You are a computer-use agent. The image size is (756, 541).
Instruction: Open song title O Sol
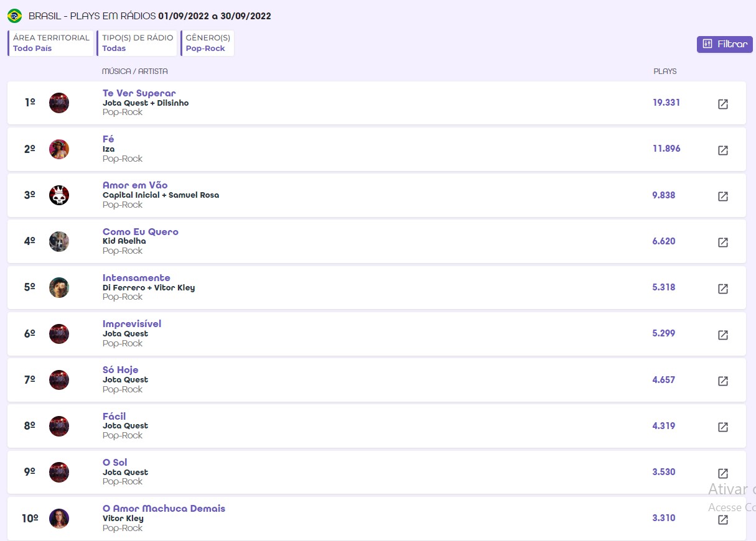[115, 463]
